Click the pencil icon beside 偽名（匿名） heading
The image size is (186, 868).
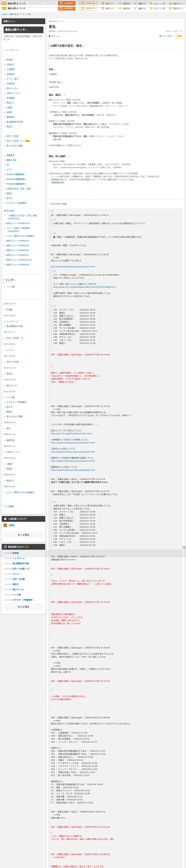pos(64,95)
